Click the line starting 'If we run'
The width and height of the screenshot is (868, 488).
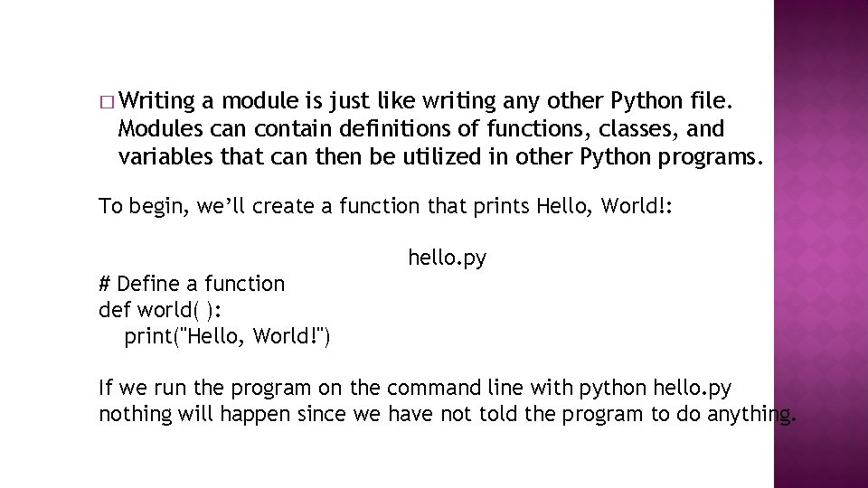(x=415, y=389)
